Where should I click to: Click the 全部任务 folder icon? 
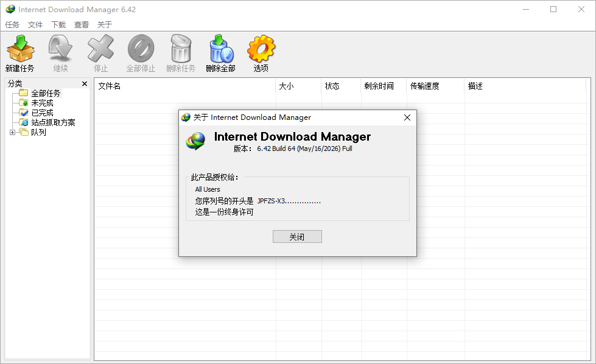tap(24, 93)
